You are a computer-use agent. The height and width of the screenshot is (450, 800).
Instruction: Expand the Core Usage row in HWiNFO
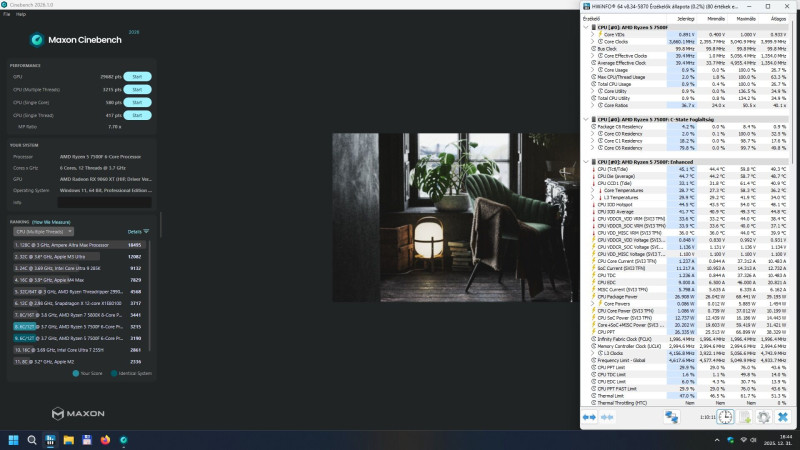click(x=593, y=70)
